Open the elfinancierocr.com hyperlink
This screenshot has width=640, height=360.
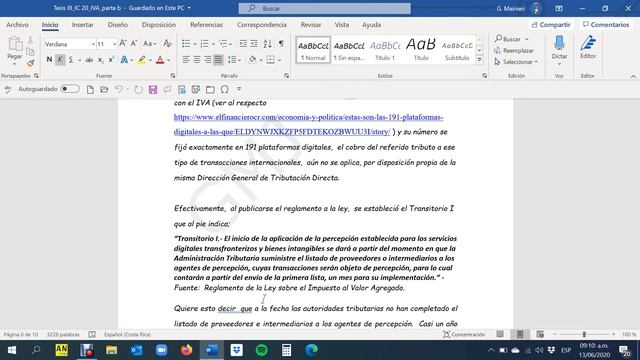coord(308,124)
